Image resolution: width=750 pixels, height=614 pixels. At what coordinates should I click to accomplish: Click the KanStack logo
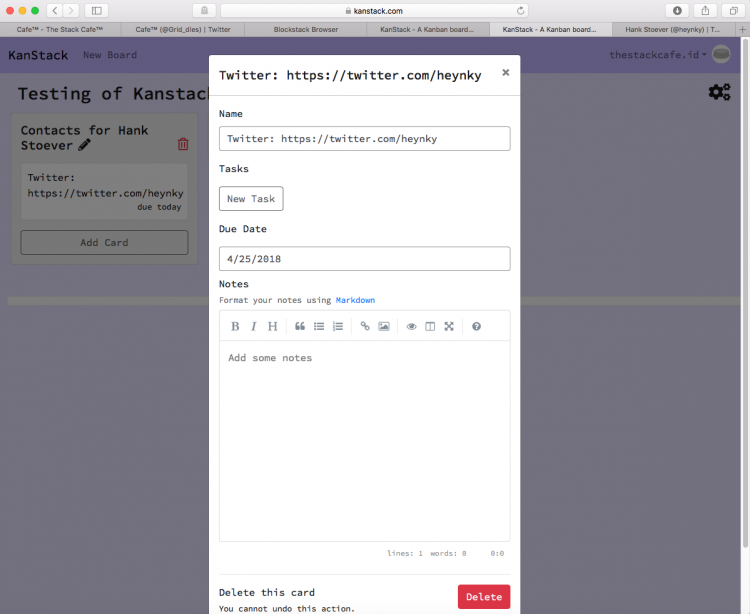pos(38,55)
